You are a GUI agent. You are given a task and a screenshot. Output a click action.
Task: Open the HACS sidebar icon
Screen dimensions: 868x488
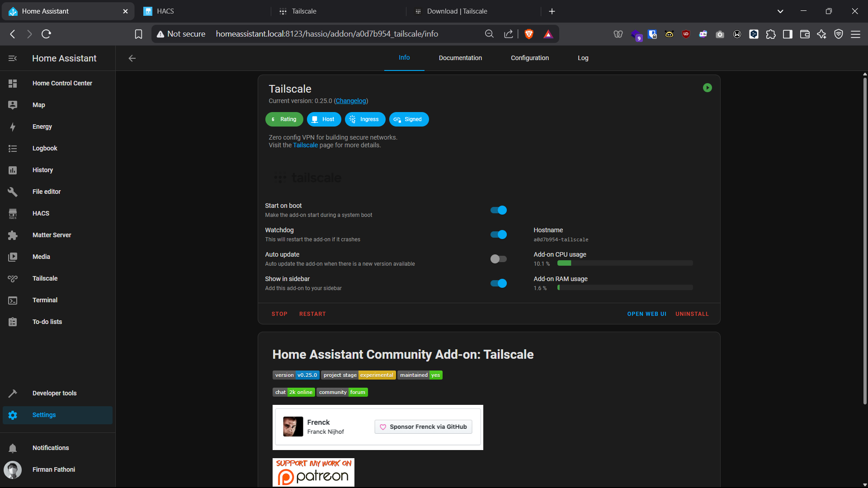click(13, 213)
